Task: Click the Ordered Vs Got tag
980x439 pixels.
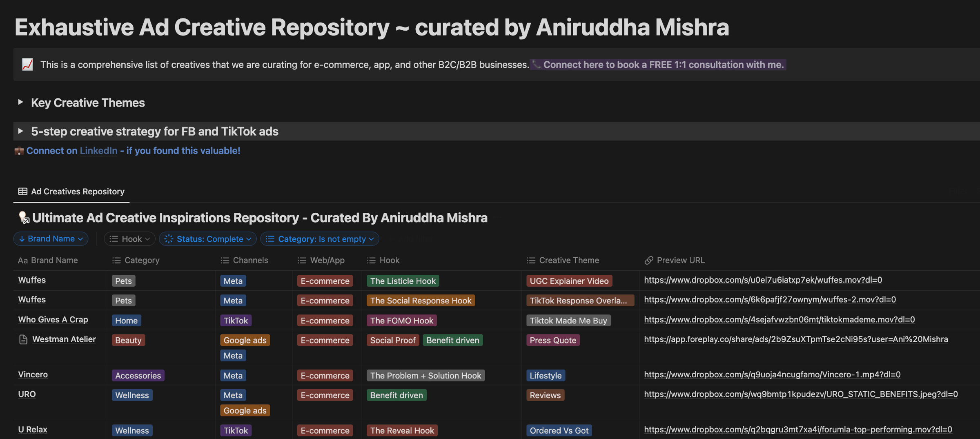Action: click(x=559, y=430)
